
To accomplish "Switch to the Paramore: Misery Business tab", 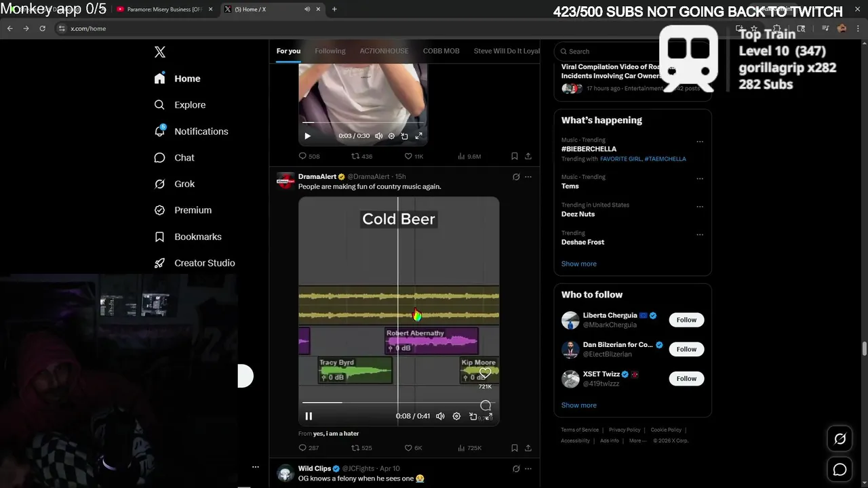I will 165,9.
